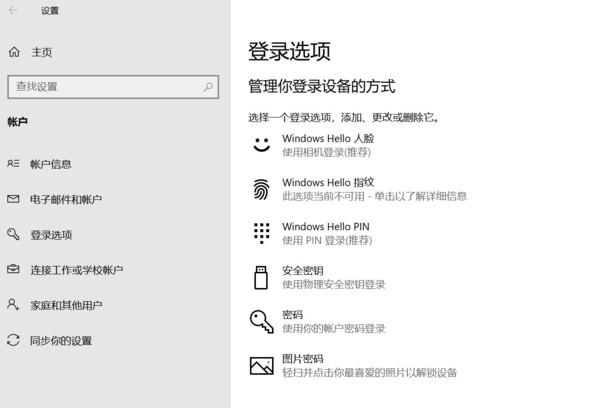Click the 帐户 category heading
The image size is (600, 408).
(x=17, y=122)
